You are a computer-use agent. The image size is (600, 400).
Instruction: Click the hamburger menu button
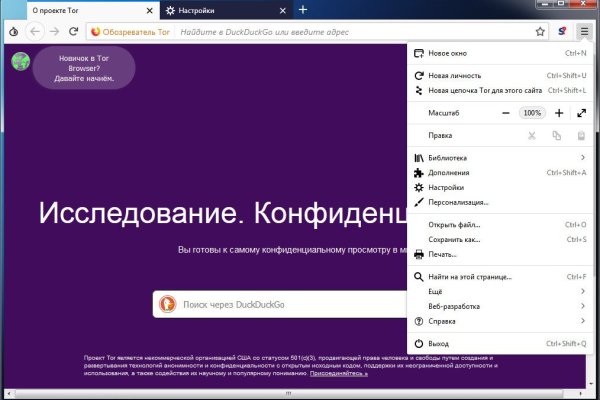click(x=583, y=31)
